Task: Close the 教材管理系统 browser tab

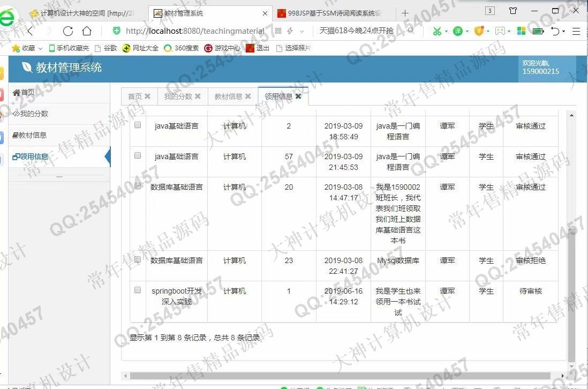Action: tap(265, 13)
